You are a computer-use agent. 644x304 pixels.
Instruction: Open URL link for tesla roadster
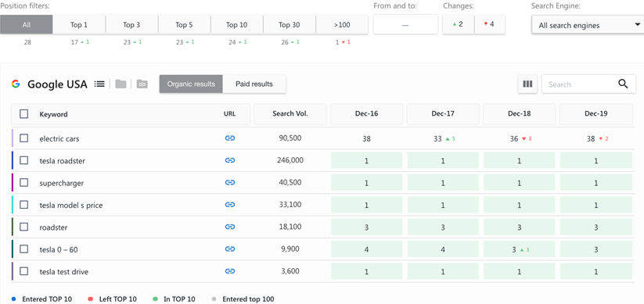tap(230, 160)
